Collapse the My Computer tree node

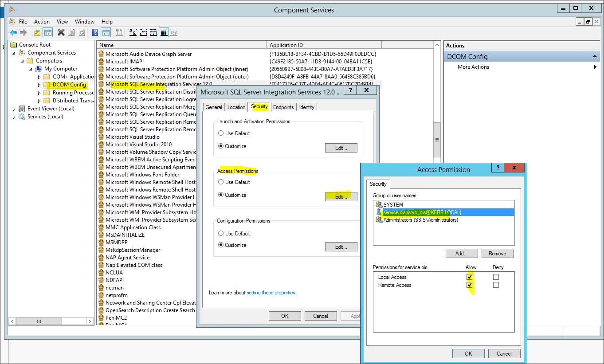[31, 69]
